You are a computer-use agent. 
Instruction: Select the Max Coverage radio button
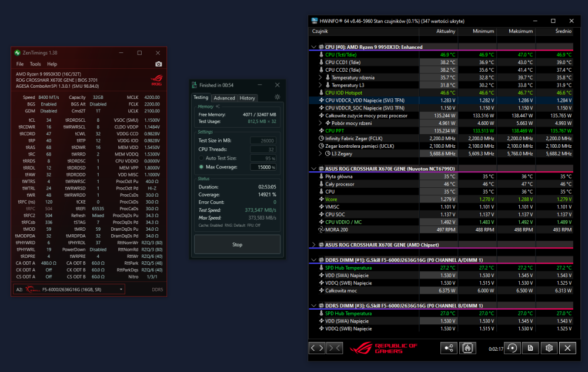201,167
